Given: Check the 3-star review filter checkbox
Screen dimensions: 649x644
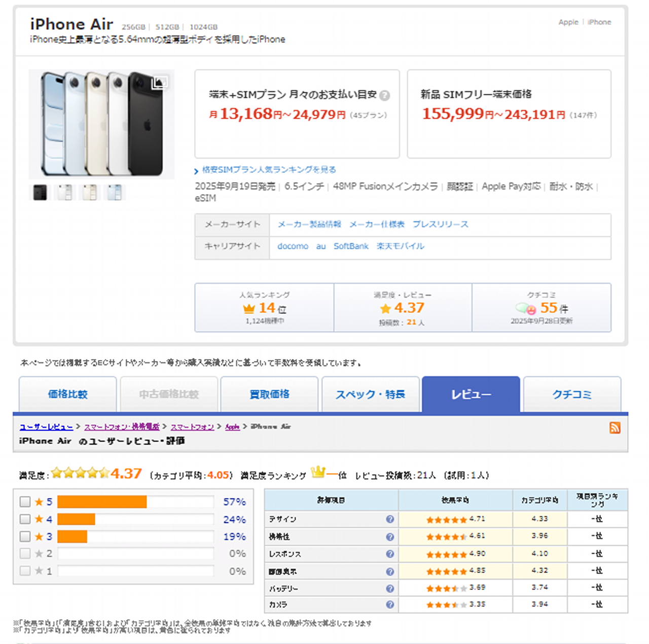Looking at the screenshot, I should point(25,536).
